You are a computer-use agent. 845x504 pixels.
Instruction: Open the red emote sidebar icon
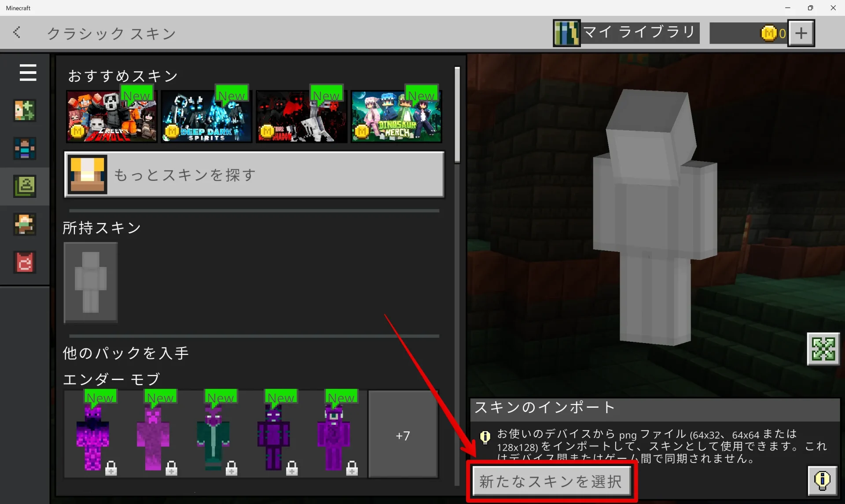click(x=25, y=263)
